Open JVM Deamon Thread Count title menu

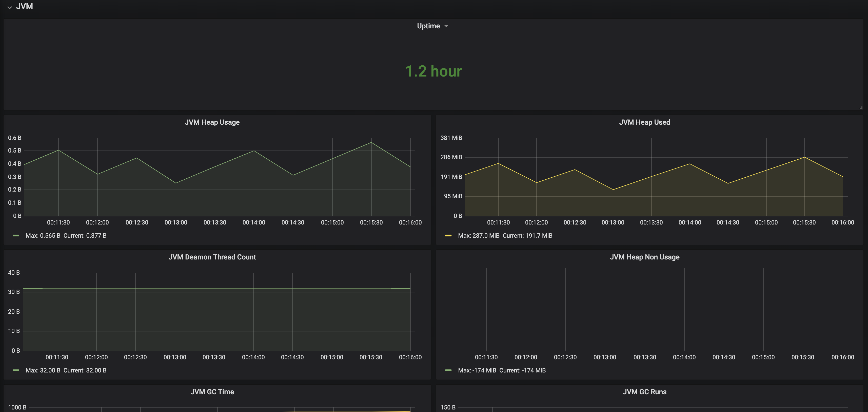[x=212, y=257]
